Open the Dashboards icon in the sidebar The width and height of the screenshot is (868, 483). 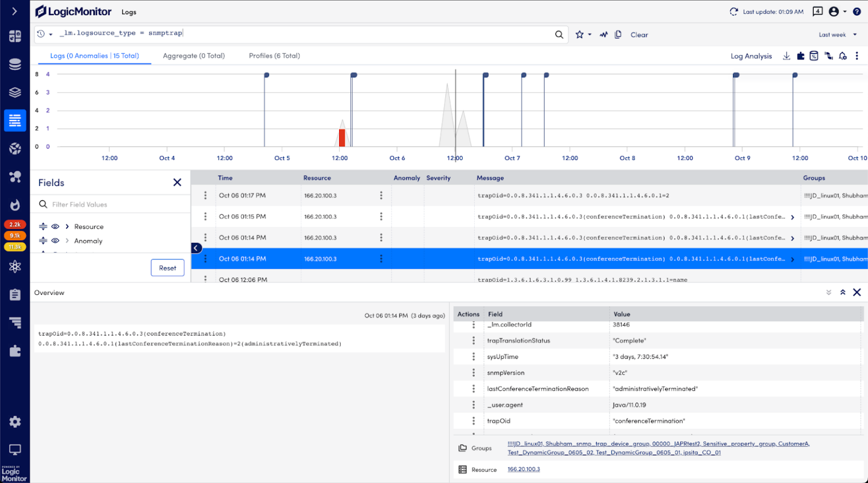(x=15, y=36)
